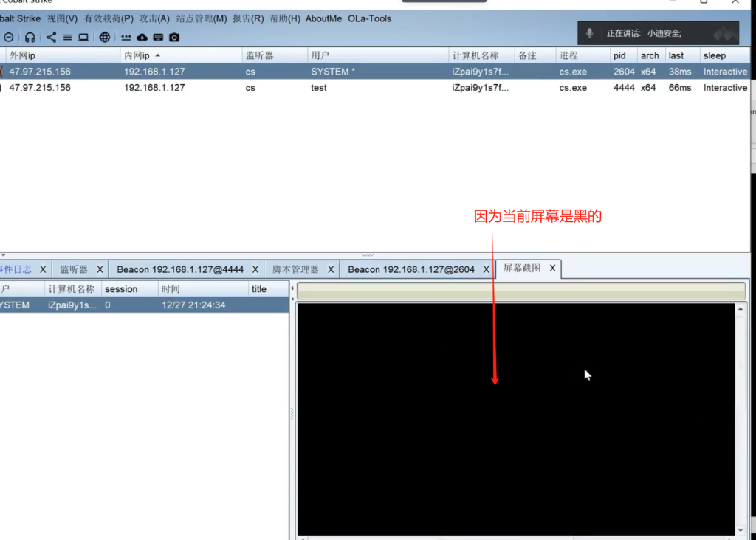This screenshot has height=540, width=756.
Task: Switch to the Beacon 192.168.1.127@4444 tab
Action: coord(180,269)
